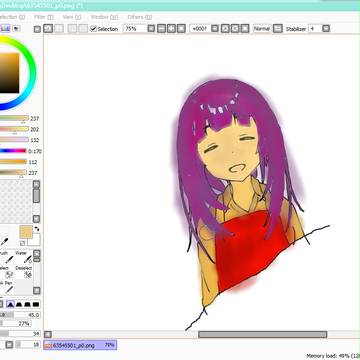
Task: Toggle the Selection checkbox
Action: coord(94,29)
